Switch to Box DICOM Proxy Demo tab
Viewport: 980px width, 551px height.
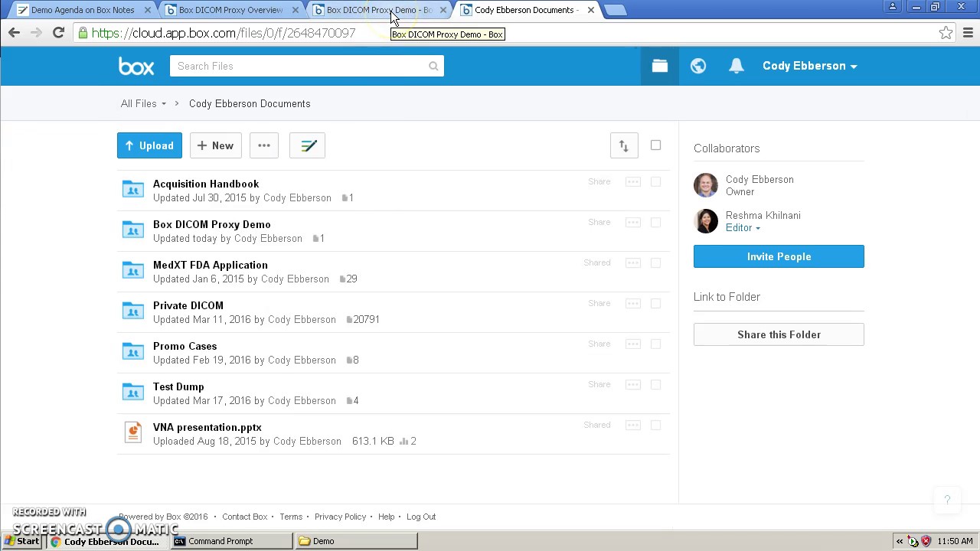tap(379, 10)
